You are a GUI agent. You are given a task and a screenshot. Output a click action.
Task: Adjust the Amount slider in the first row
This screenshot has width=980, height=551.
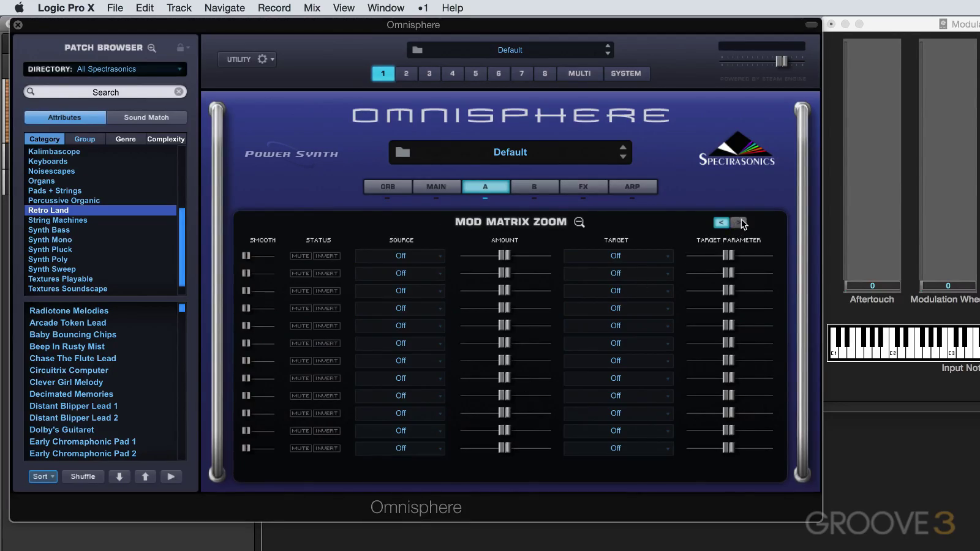click(504, 256)
